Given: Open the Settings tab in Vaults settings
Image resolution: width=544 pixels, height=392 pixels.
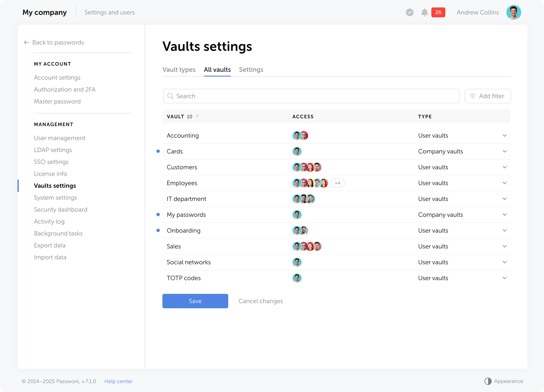Looking at the screenshot, I should [251, 70].
